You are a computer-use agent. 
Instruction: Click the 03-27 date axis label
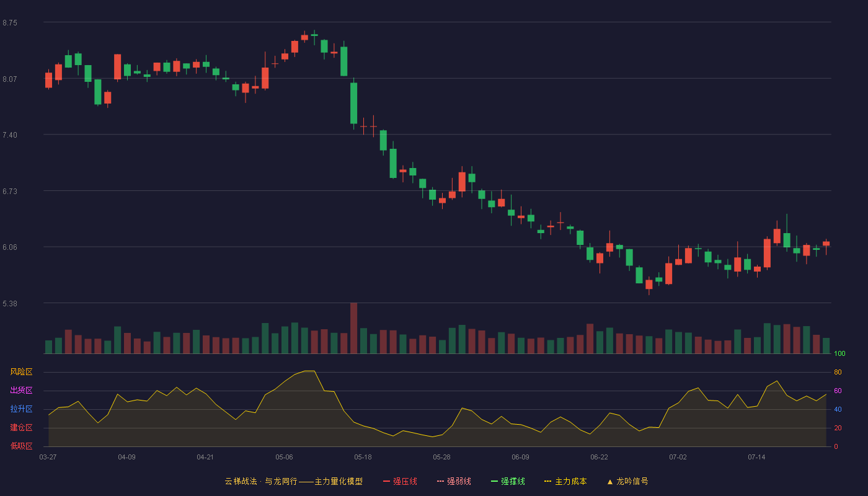[48, 457]
